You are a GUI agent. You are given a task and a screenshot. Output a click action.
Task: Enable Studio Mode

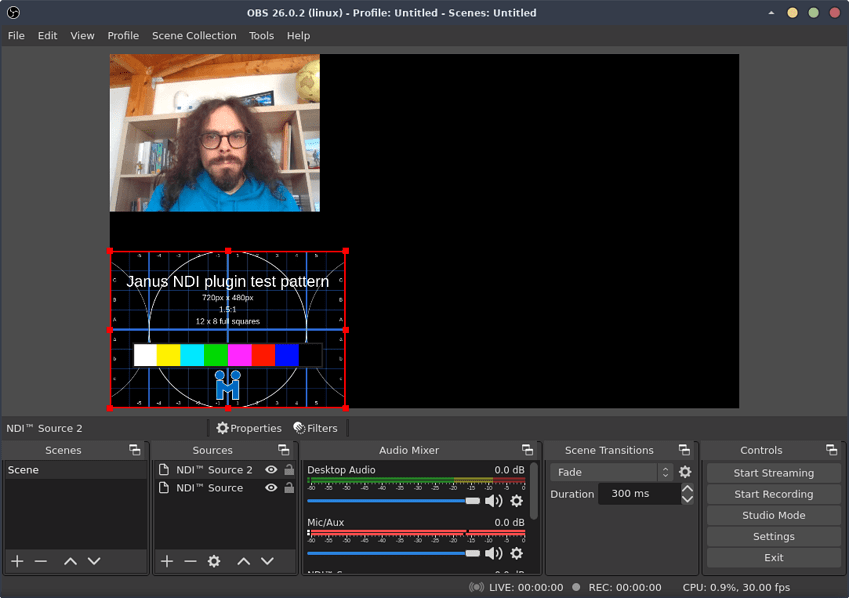pyautogui.click(x=773, y=515)
